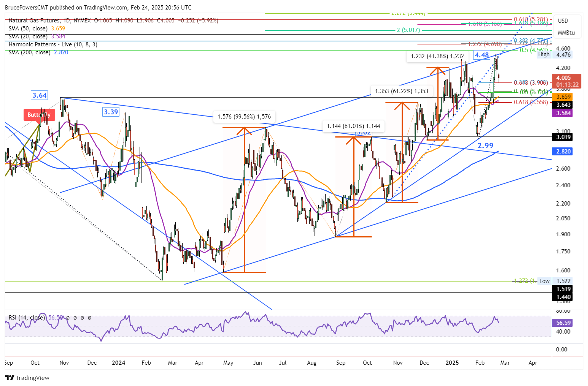
Task: Open the USD currency selector
Action: (563, 21)
